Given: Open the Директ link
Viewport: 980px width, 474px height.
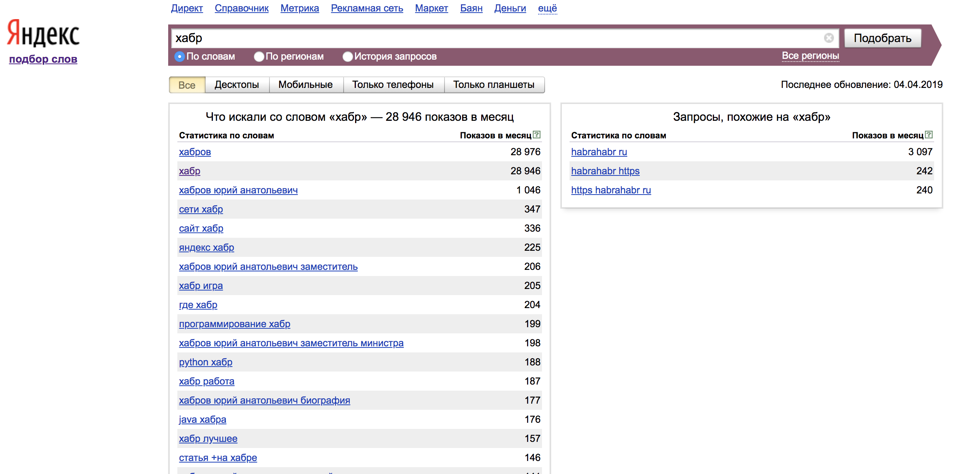Looking at the screenshot, I should point(187,8).
